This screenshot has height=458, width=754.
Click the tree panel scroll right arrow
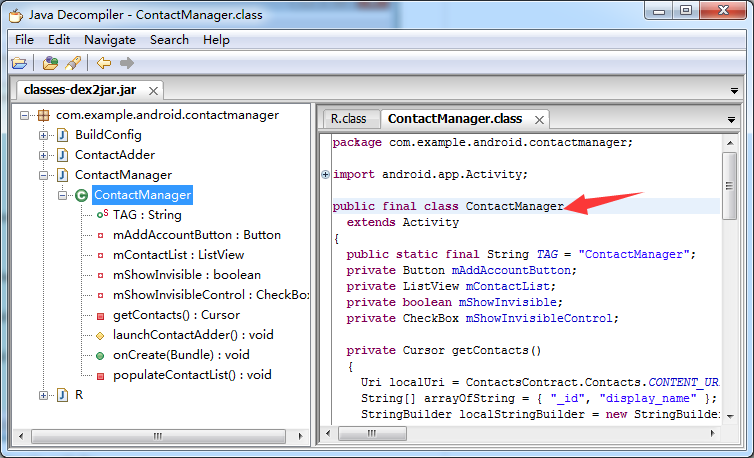(x=301, y=436)
